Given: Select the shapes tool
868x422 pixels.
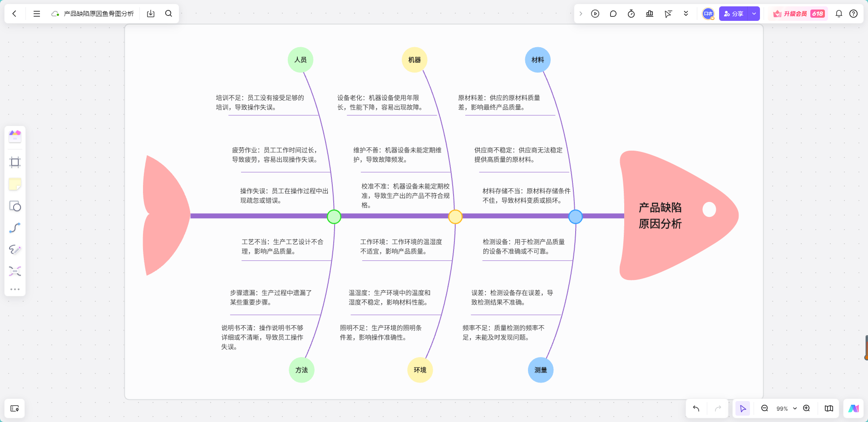Looking at the screenshot, I should (15, 206).
